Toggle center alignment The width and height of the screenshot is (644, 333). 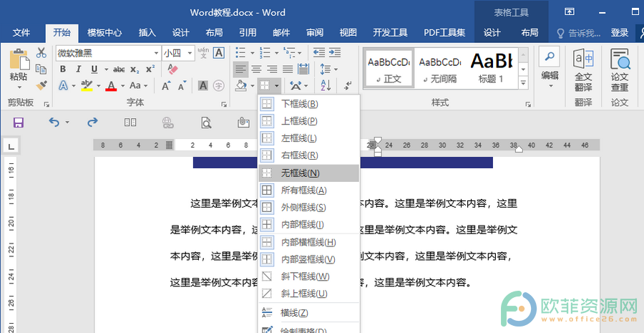pyautogui.click(x=256, y=69)
